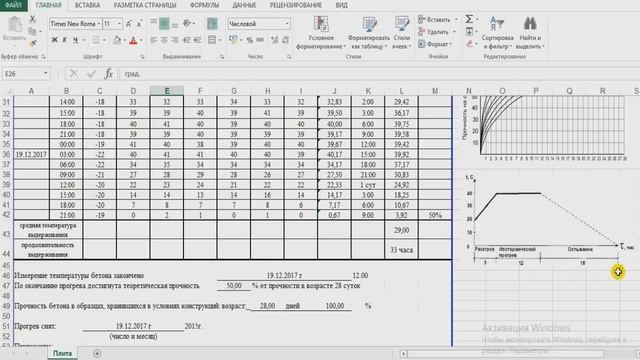Open number format 'Числовой' dropdown

tap(287, 24)
